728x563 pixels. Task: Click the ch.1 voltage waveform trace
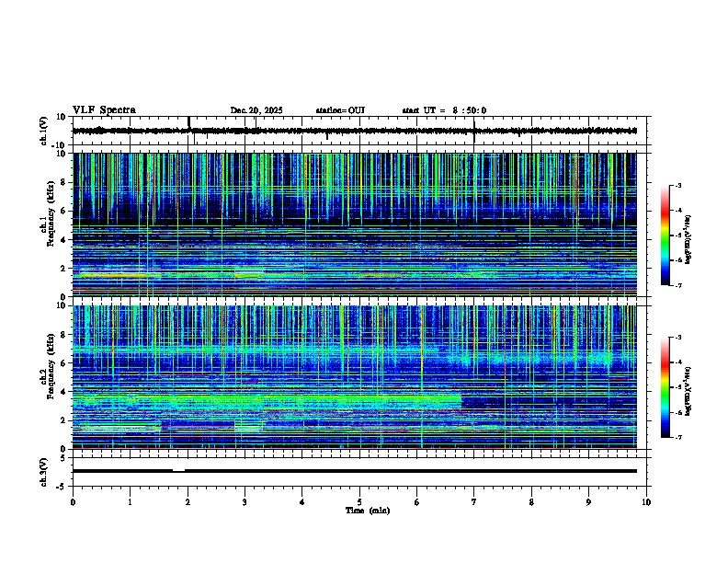coord(355,131)
